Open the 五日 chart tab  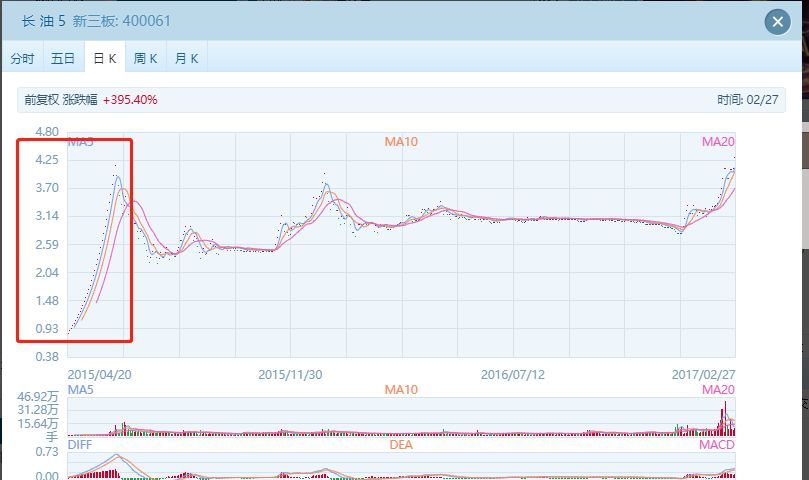click(x=63, y=58)
